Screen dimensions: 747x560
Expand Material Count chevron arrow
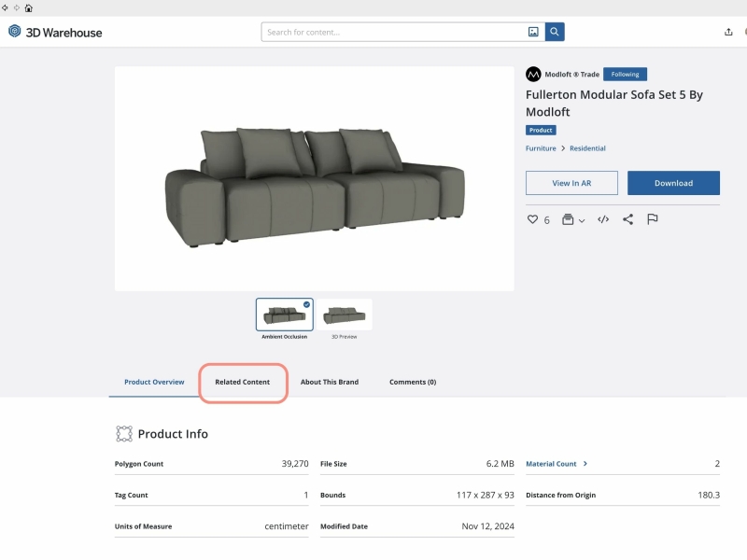585,463
